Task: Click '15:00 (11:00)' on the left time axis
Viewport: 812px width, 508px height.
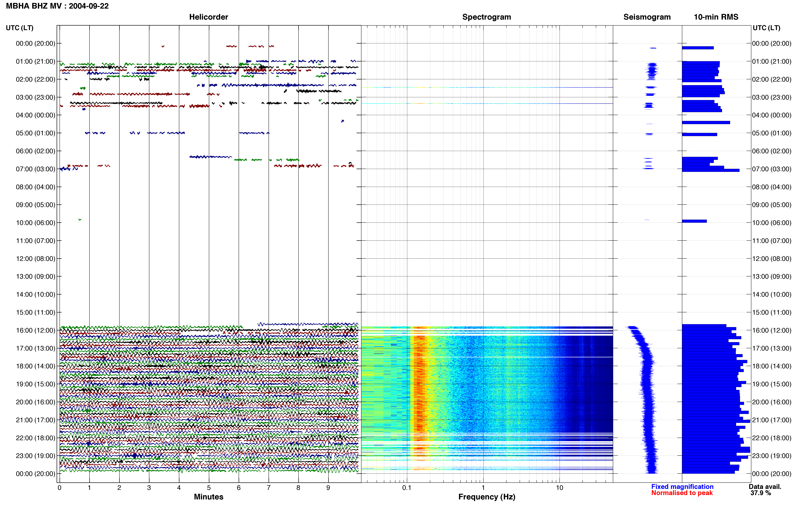Action: point(36,313)
